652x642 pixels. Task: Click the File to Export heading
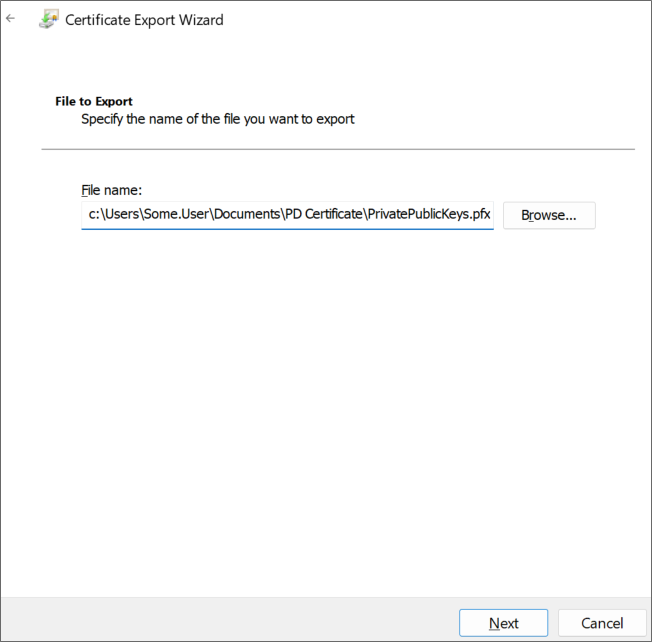pyautogui.click(x=94, y=101)
